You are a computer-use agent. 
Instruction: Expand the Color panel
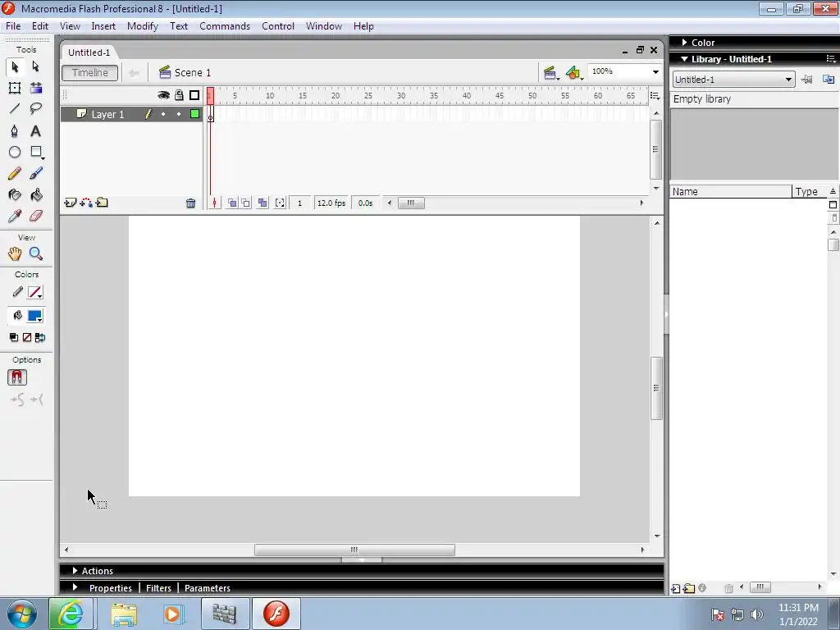tap(684, 43)
